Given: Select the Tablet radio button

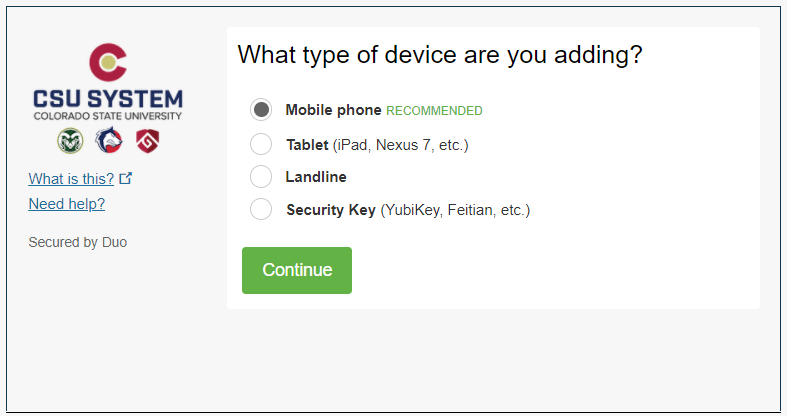Looking at the screenshot, I should (261, 144).
